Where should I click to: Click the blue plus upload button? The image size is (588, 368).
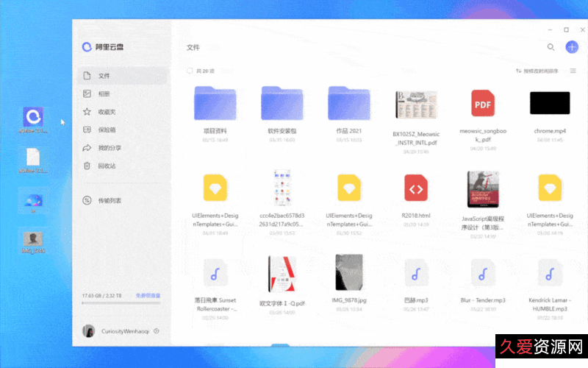[572, 47]
